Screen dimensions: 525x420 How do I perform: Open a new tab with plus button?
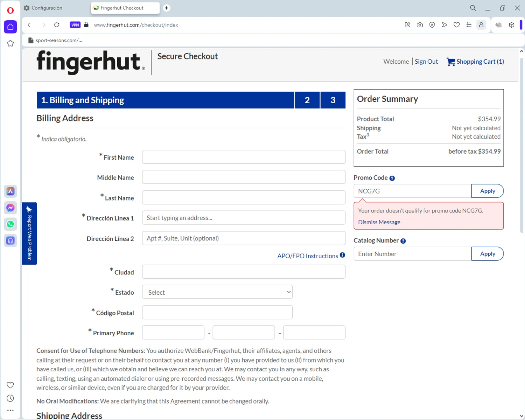coord(167,8)
